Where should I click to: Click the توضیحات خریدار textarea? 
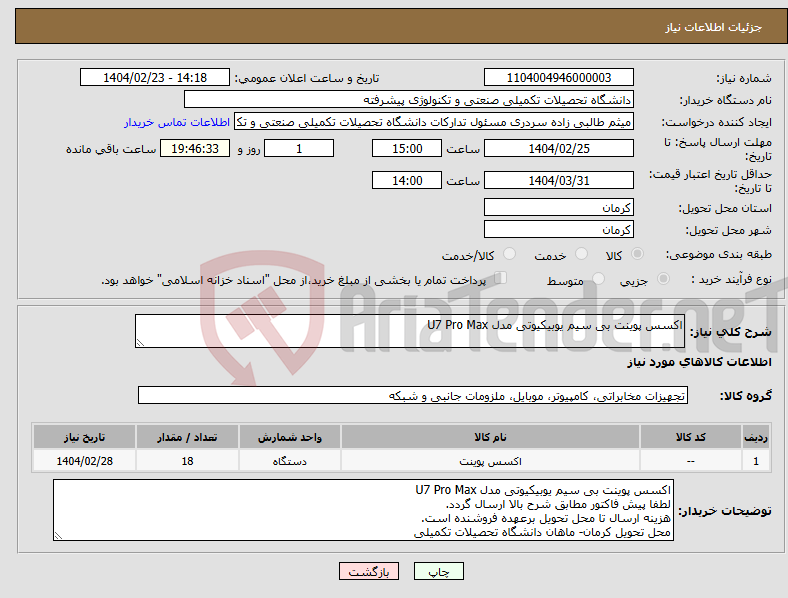click(x=363, y=510)
